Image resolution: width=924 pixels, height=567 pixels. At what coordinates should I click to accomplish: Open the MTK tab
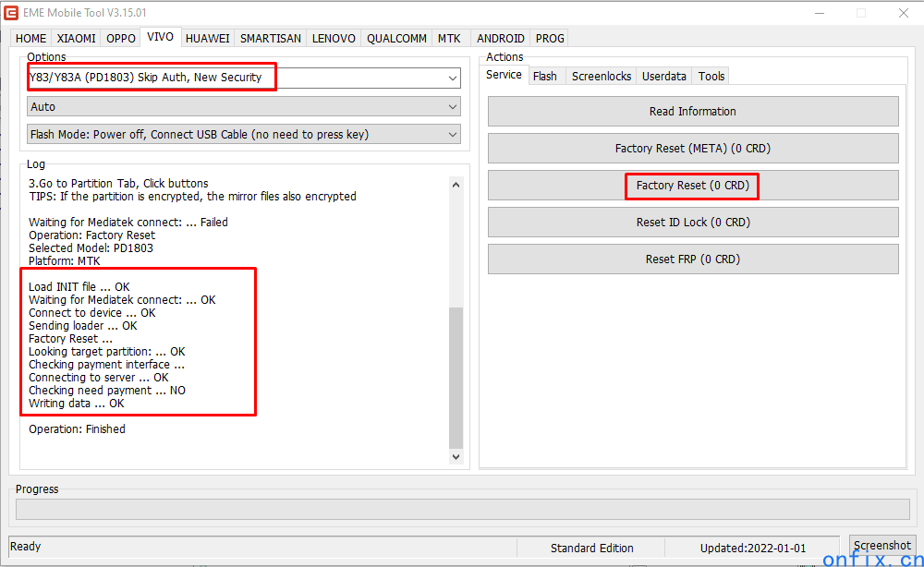pyautogui.click(x=449, y=39)
